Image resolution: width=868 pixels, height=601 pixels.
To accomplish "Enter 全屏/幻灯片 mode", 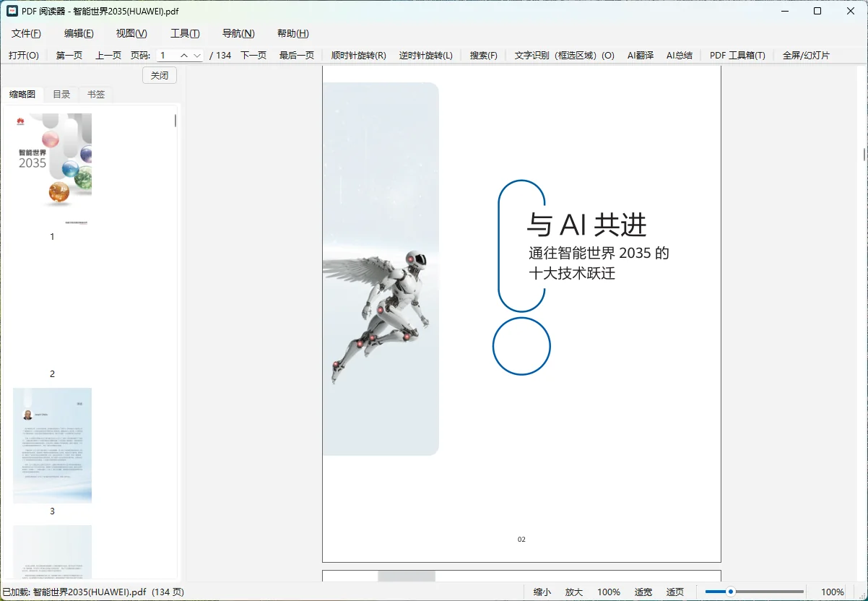I will tap(806, 56).
